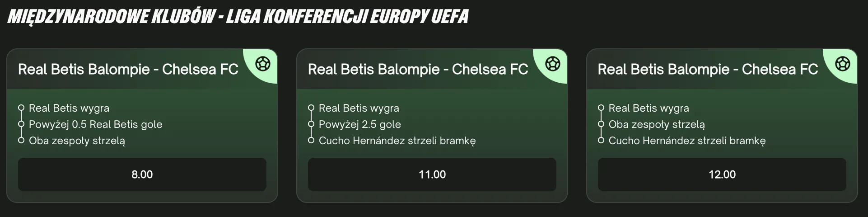This screenshot has width=868, height=217.
Task: Click 'Powyżej 2.5 gole' selection
Action: (x=360, y=124)
